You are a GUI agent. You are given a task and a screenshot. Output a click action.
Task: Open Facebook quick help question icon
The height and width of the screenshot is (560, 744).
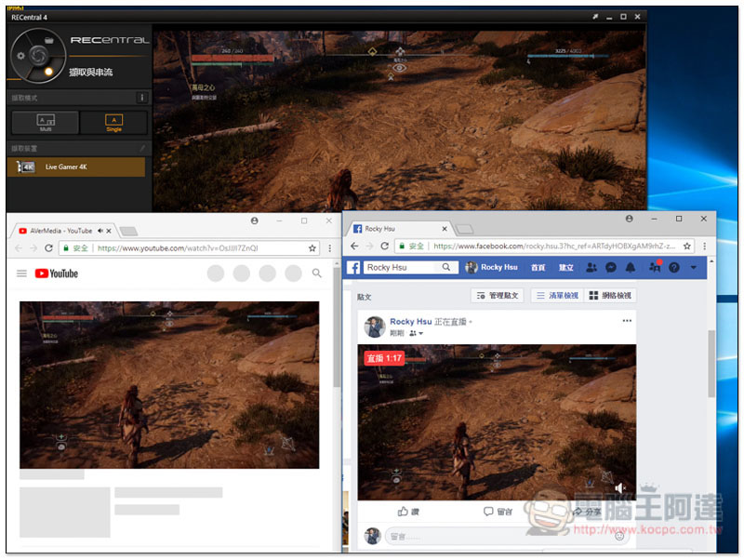coord(673,268)
